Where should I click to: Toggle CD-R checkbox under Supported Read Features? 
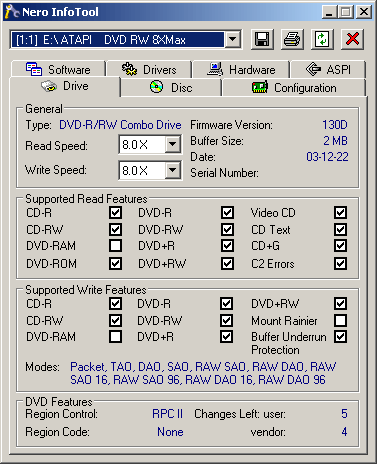(x=115, y=213)
